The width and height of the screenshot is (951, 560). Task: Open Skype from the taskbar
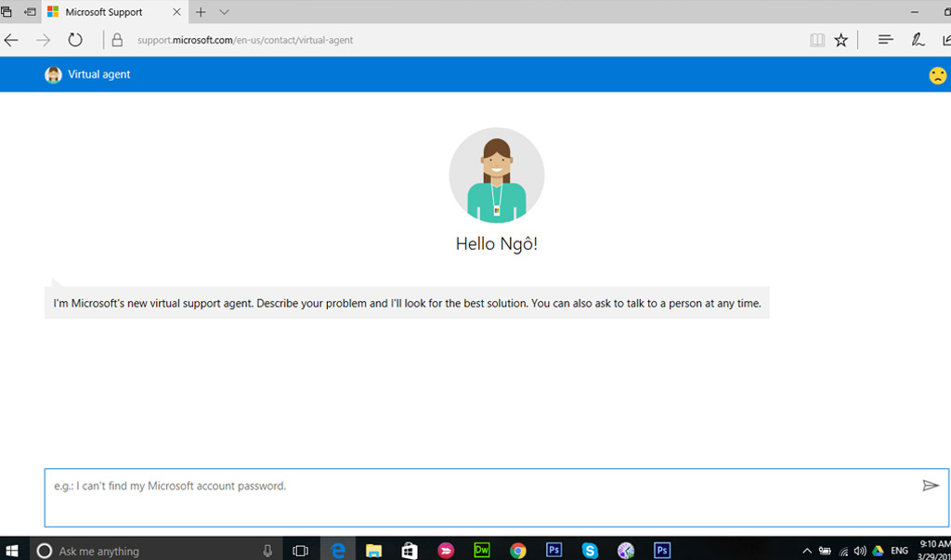590,550
